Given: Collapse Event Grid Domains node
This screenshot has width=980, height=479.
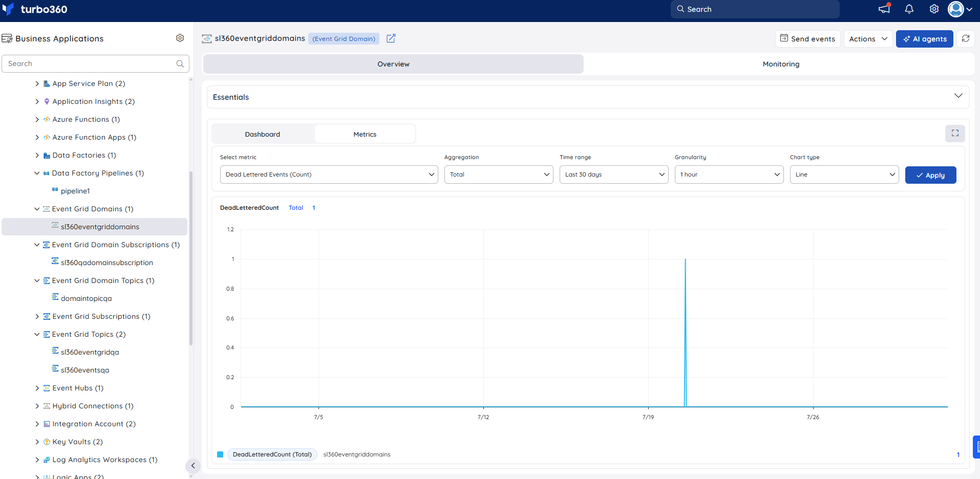Looking at the screenshot, I should click(x=37, y=209).
